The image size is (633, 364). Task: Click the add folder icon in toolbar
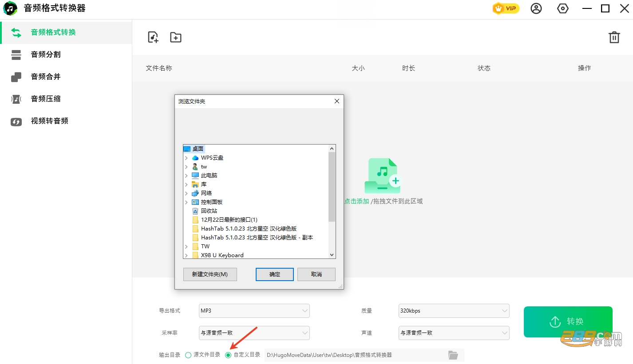pos(176,37)
